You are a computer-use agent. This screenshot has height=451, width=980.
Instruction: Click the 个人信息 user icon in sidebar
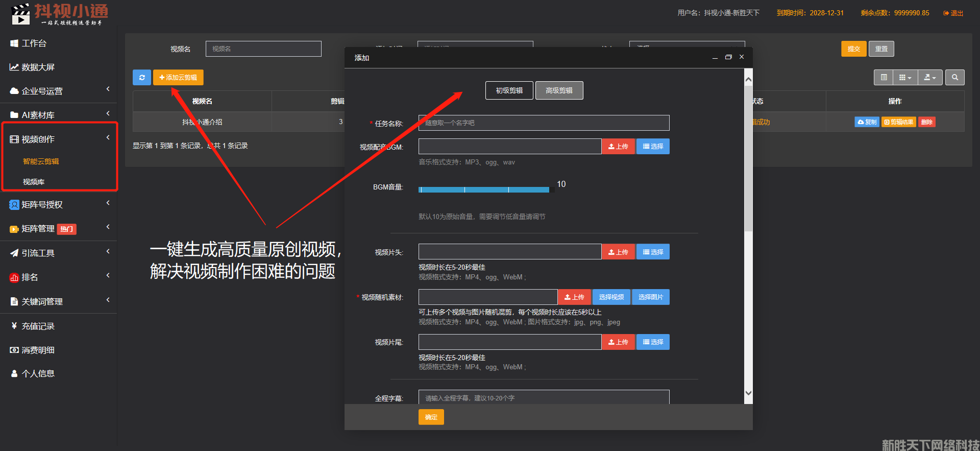click(x=14, y=374)
